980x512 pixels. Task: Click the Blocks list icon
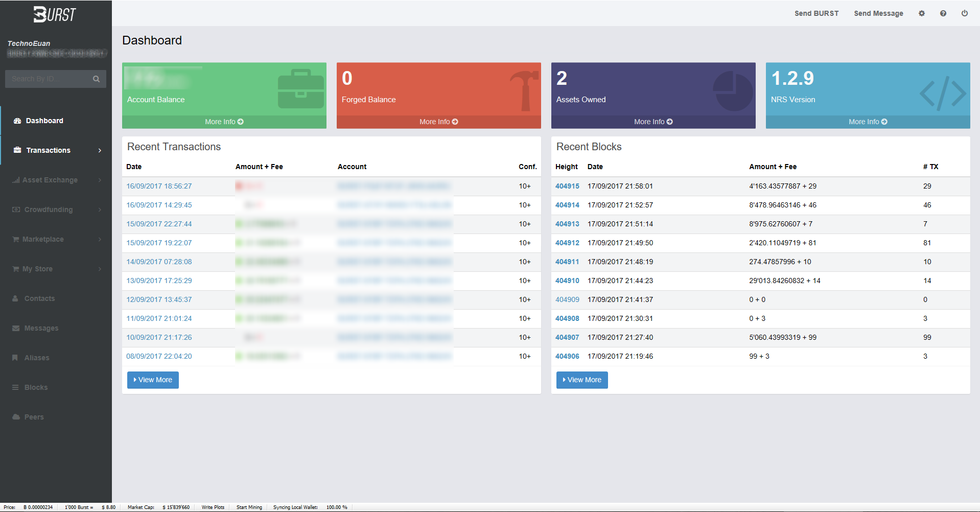click(x=15, y=387)
